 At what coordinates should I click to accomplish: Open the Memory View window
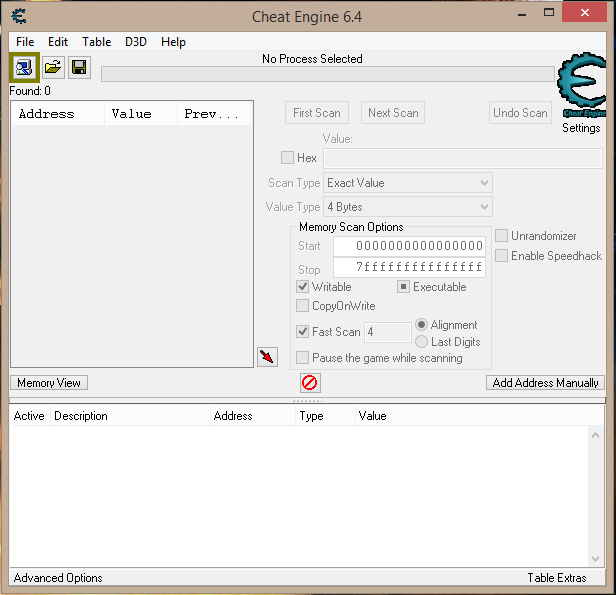[49, 383]
